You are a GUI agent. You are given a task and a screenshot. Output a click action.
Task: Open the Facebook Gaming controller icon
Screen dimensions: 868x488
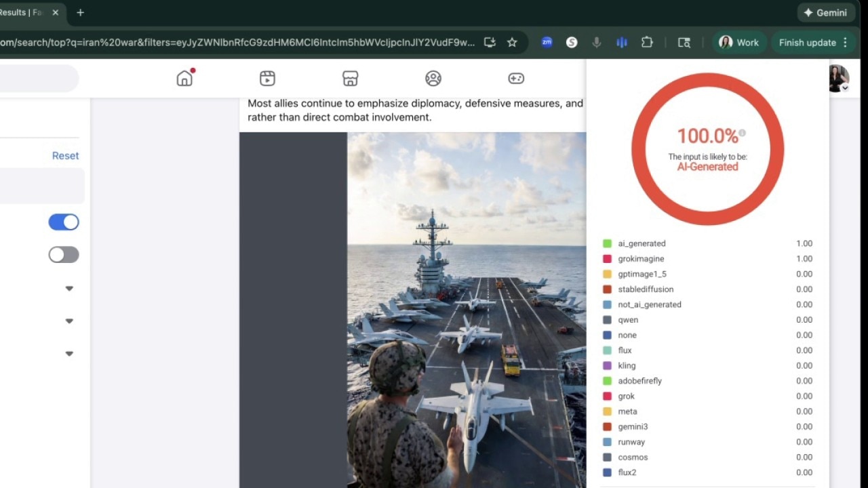pyautogui.click(x=516, y=79)
